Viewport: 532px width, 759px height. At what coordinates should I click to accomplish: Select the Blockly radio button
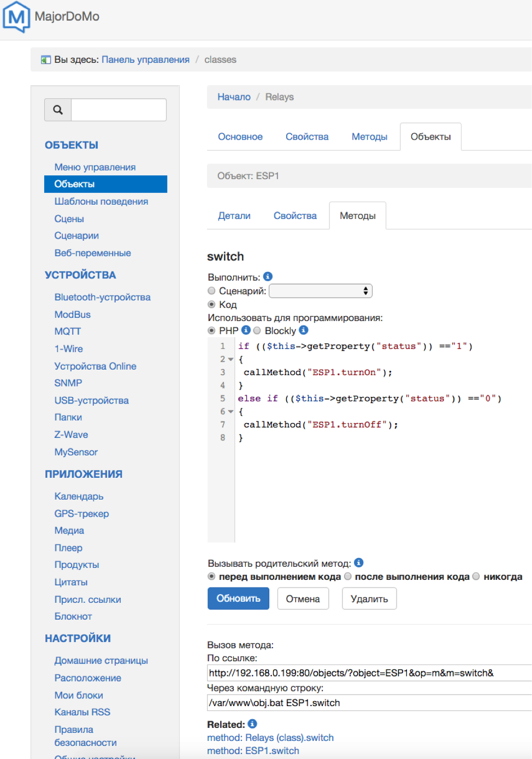(x=257, y=330)
